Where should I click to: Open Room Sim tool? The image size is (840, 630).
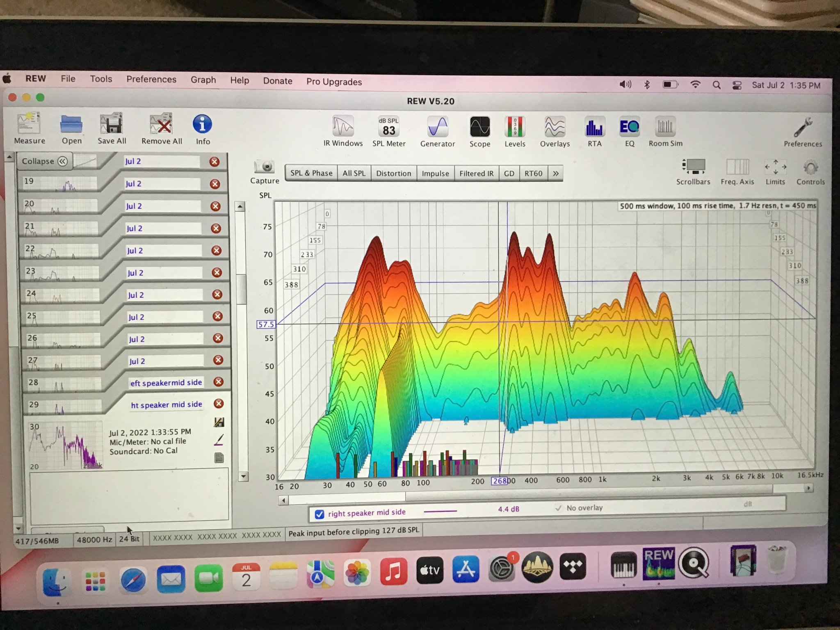665,132
